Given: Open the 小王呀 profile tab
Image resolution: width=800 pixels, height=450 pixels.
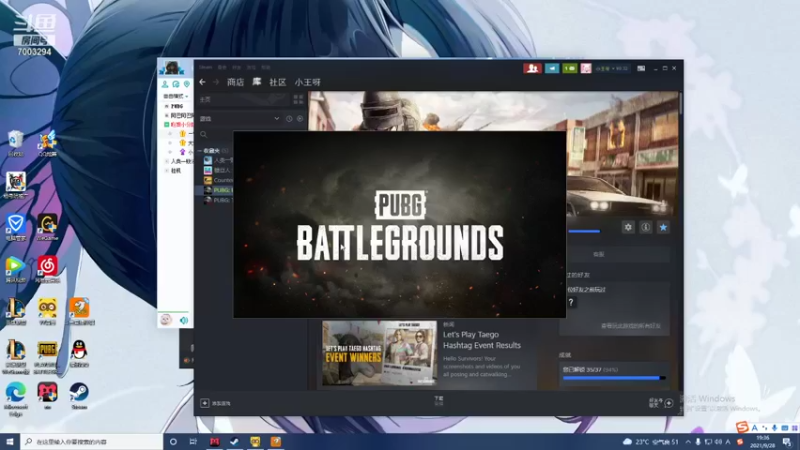Looking at the screenshot, I should point(308,82).
